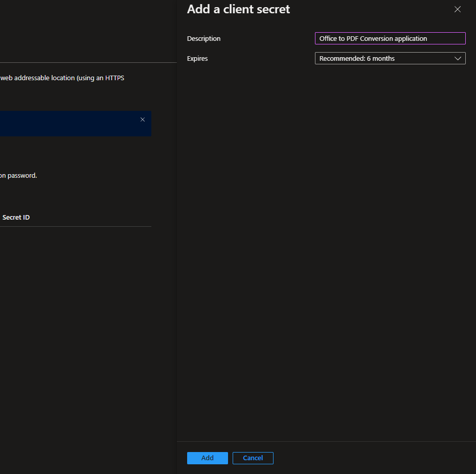Click the '6 months' text in Expires

tap(380, 58)
